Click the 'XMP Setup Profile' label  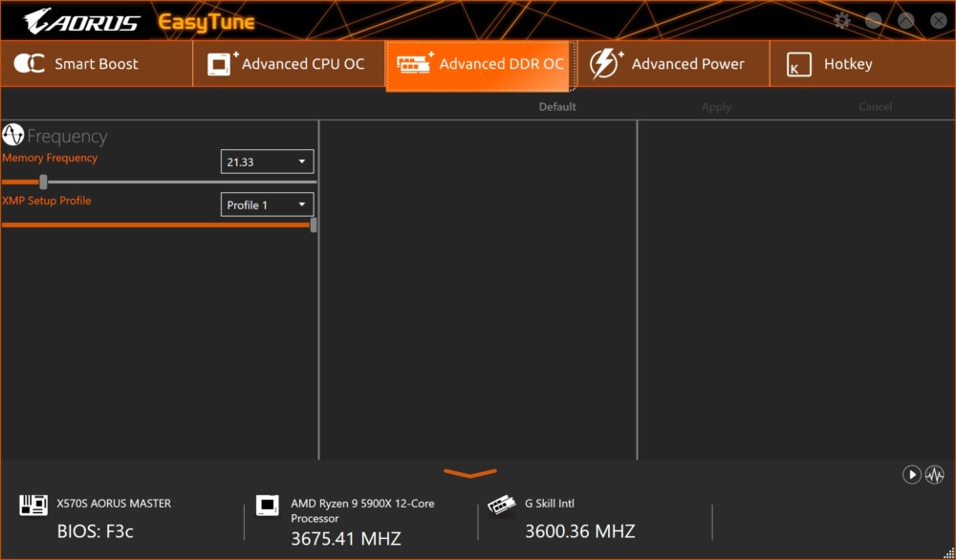pos(46,201)
